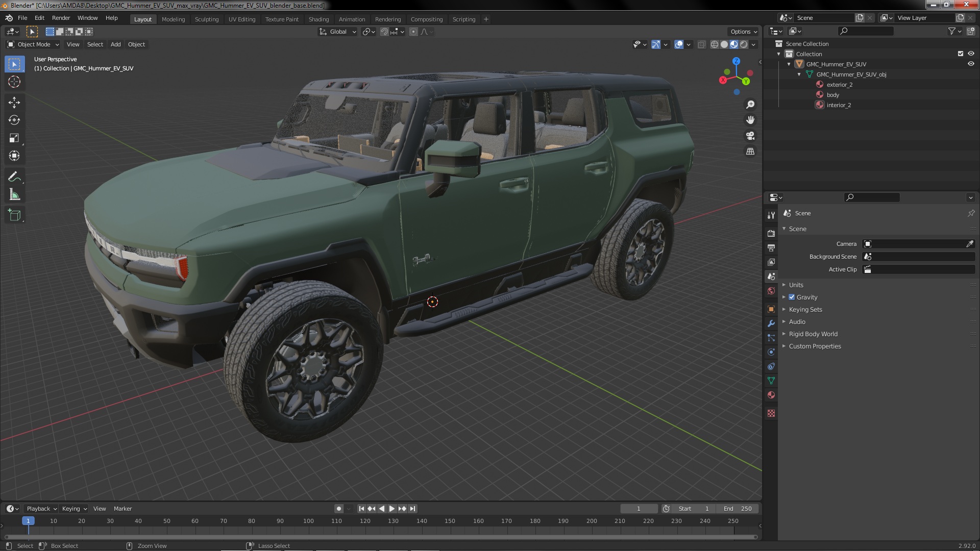
Task: Open the Output properties tab
Action: [771, 248]
